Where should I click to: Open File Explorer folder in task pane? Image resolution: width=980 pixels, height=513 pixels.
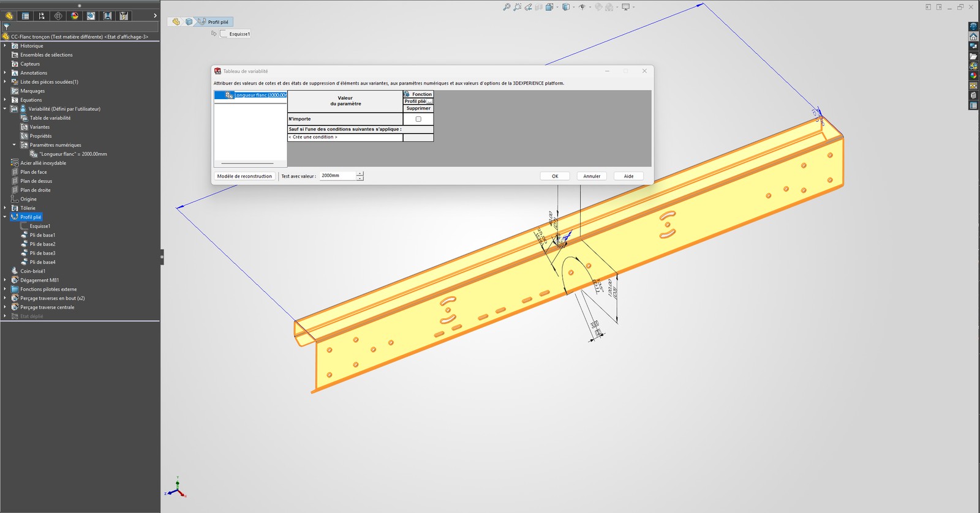[973, 56]
